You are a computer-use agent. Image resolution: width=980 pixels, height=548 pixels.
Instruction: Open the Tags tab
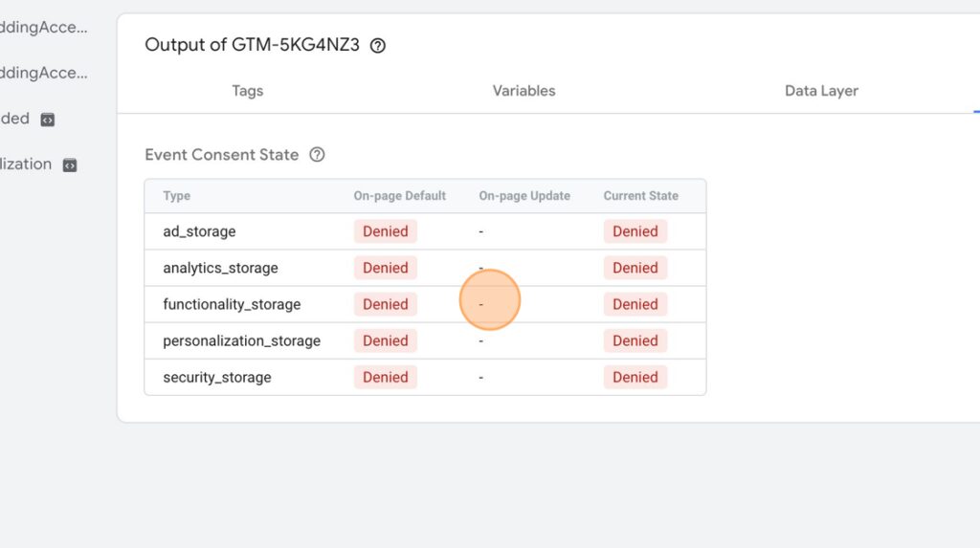point(248,91)
